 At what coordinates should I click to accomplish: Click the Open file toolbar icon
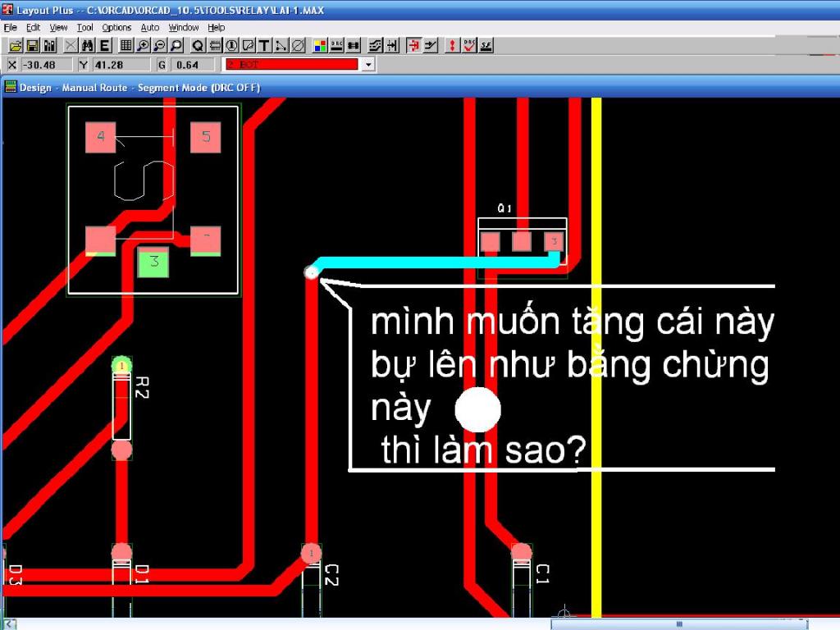tap(16, 46)
